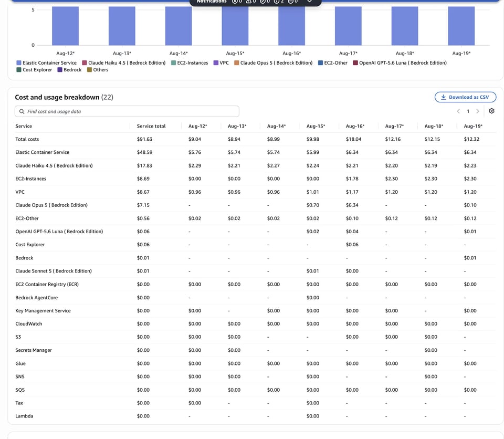This screenshot has height=439, width=504.
Task: Click the SNS row label
Action: click(20, 377)
